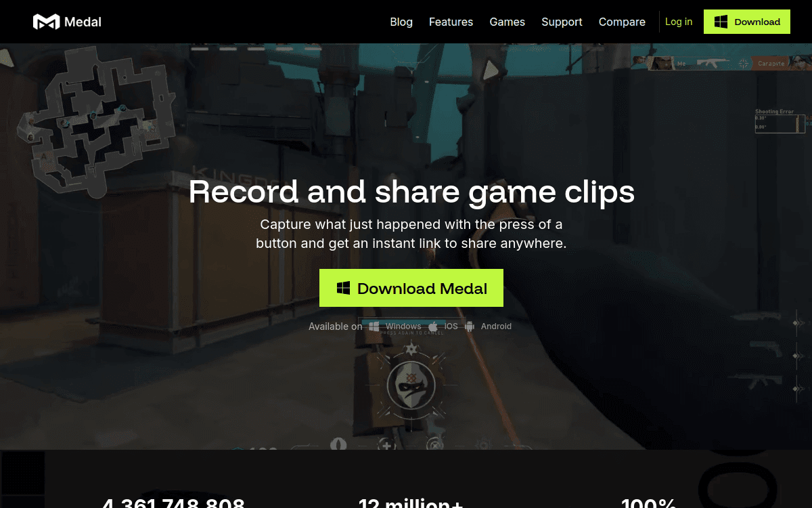The image size is (812, 508).
Task: Select the Apple icon next to iOS
Action: click(x=433, y=325)
